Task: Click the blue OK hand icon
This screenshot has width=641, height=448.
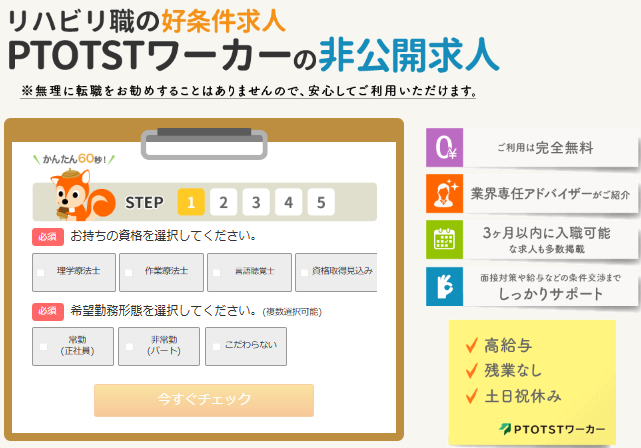Action: 444,287
